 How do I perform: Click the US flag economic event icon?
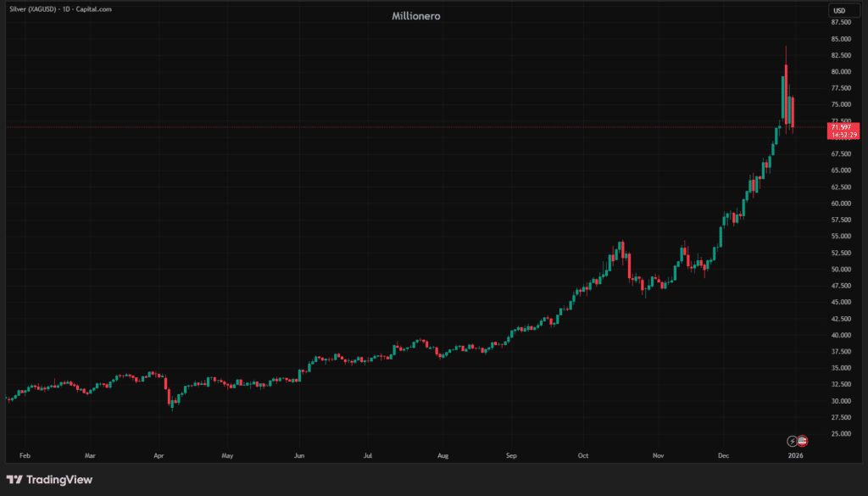(802, 441)
